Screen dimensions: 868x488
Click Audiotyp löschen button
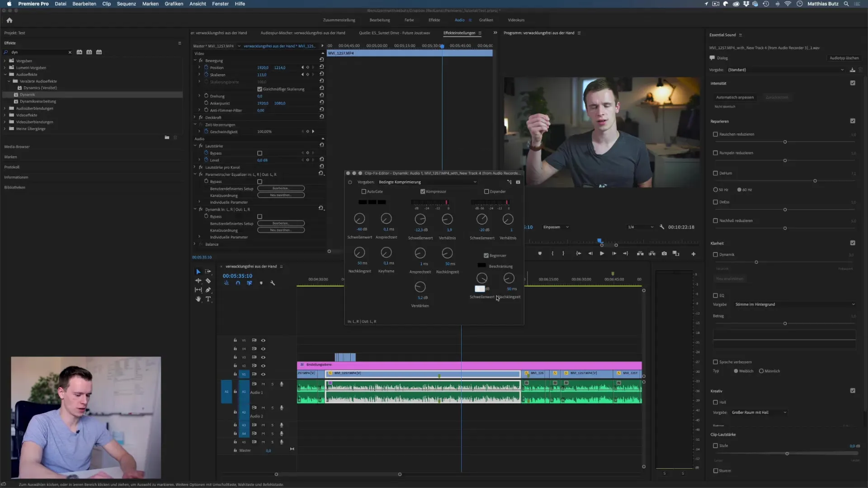[x=844, y=58]
